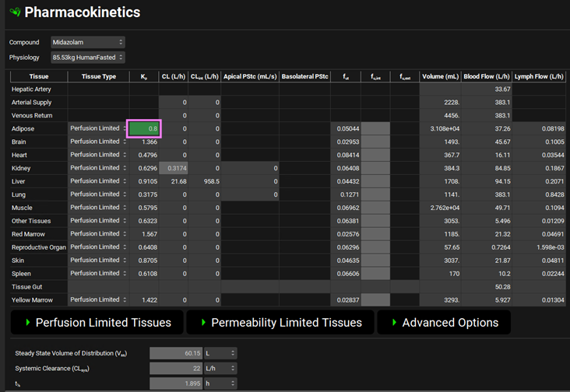
Task: Click the Blood Flow column header
Action: [x=487, y=76]
